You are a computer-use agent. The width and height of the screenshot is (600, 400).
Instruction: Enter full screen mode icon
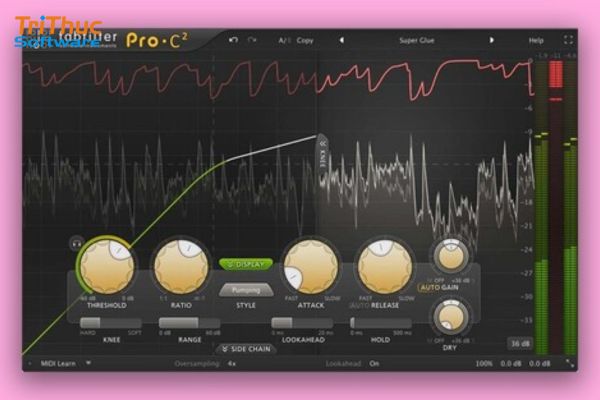tap(568, 40)
